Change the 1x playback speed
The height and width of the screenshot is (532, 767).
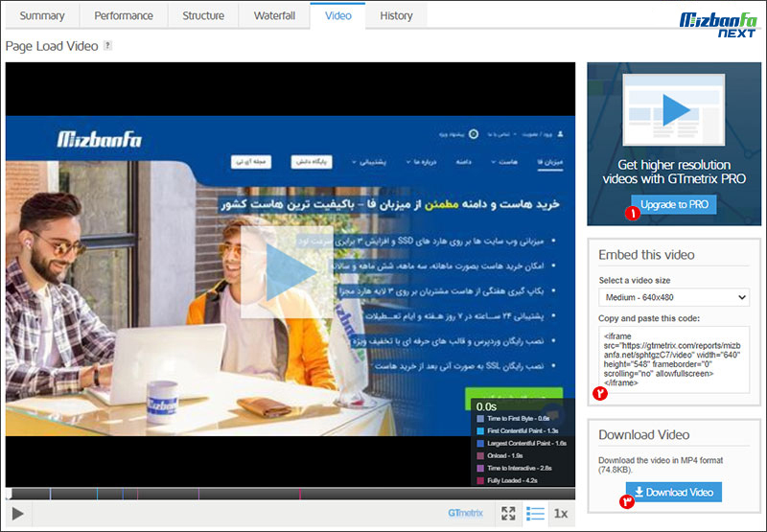coord(561,514)
